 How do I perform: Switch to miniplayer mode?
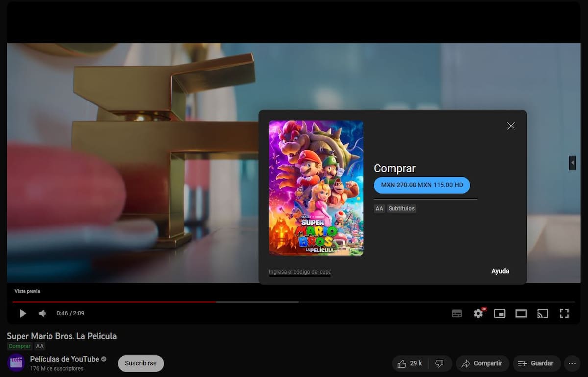(x=500, y=314)
